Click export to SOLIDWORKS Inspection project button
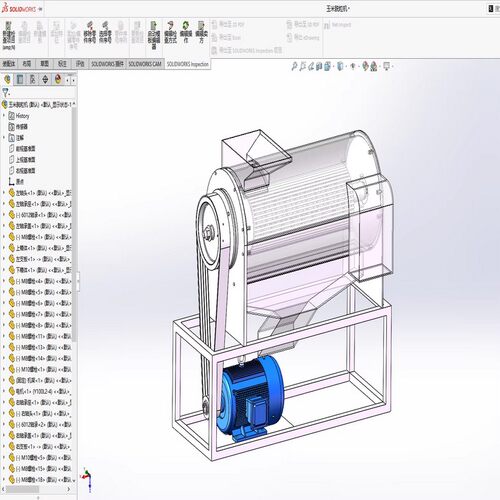 point(246,50)
